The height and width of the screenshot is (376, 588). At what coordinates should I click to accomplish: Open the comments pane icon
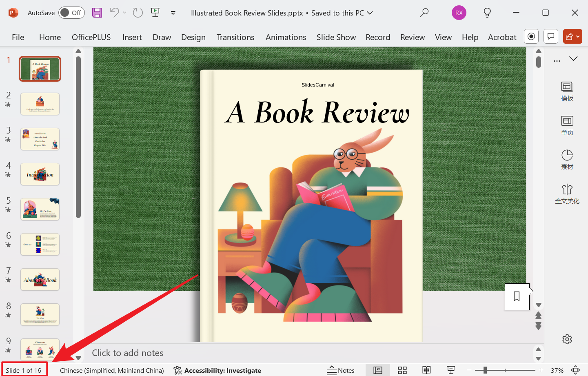[x=551, y=37]
